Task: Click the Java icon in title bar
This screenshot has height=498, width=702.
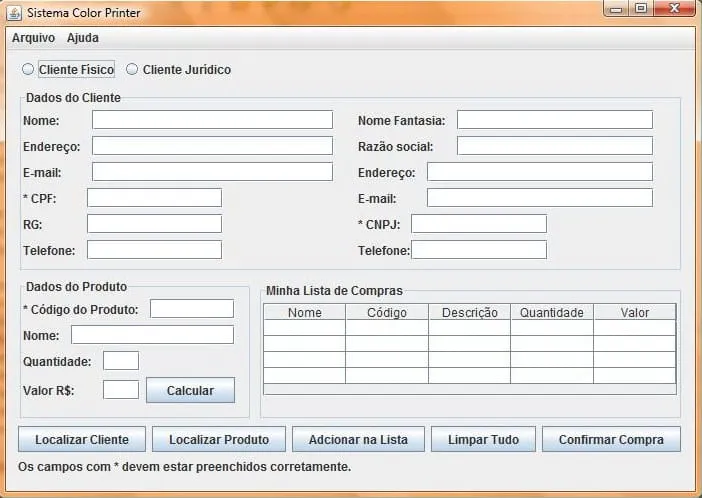Action: click(13, 13)
